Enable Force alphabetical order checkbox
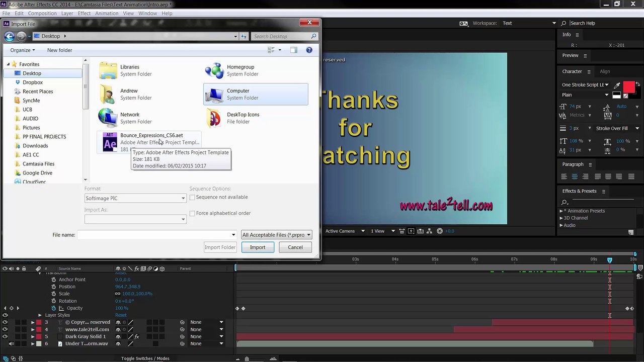Viewport: 644px width, 362px height. [x=192, y=213]
